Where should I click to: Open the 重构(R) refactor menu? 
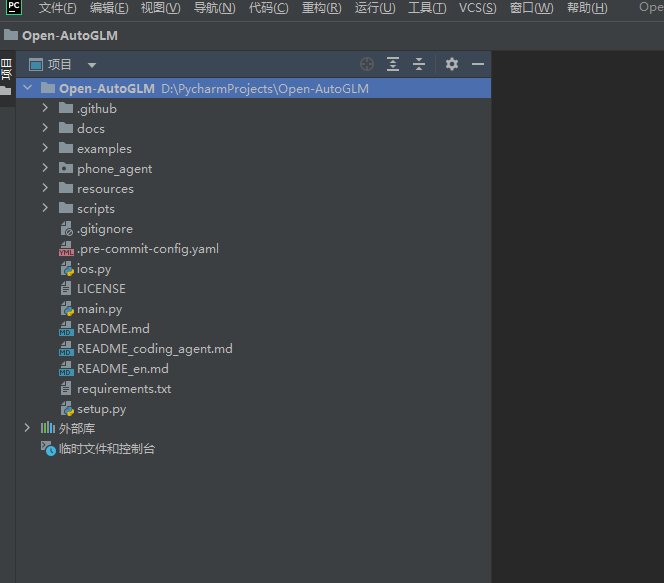(321, 8)
